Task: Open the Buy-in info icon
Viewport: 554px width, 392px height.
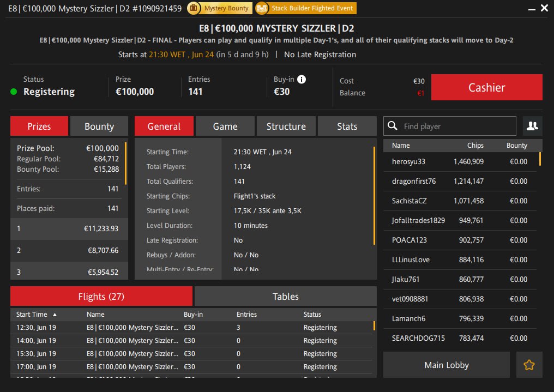Action: [x=302, y=79]
